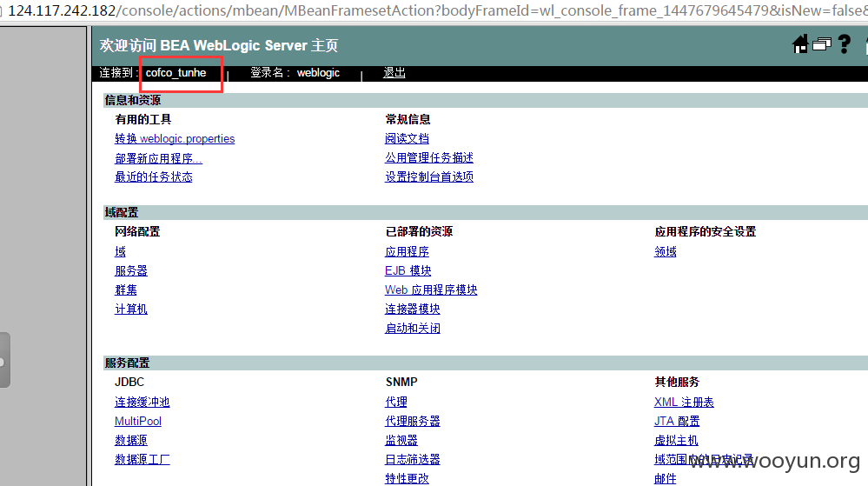Open 阅读文档 link
This screenshot has height=486, width=868.
click(x=407, y=138)
